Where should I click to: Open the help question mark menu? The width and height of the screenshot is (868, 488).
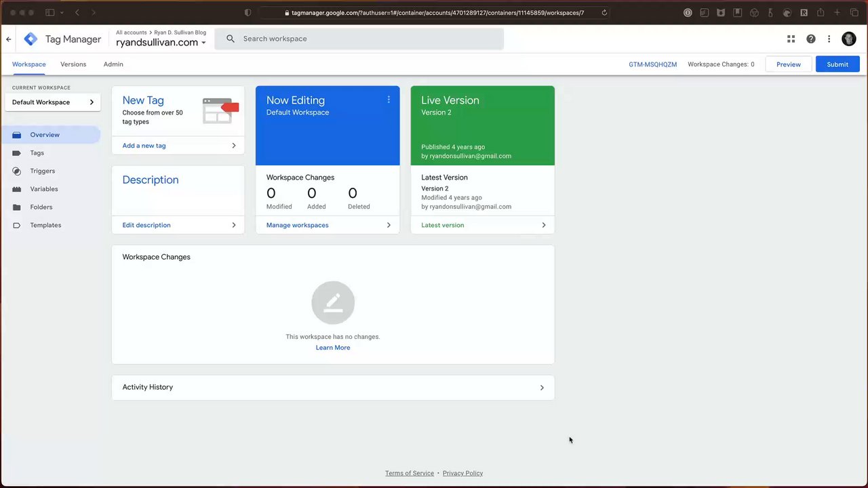coord(810,39)
